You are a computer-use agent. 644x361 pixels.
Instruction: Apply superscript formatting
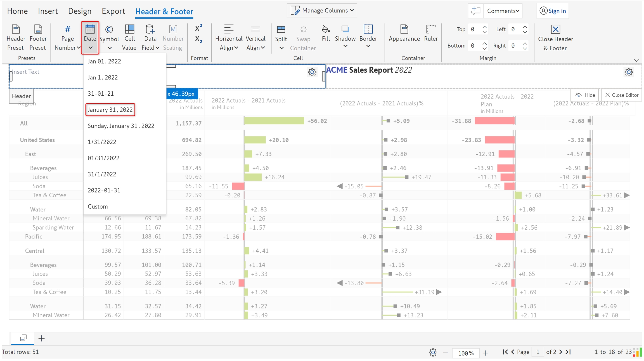point(198,28)
